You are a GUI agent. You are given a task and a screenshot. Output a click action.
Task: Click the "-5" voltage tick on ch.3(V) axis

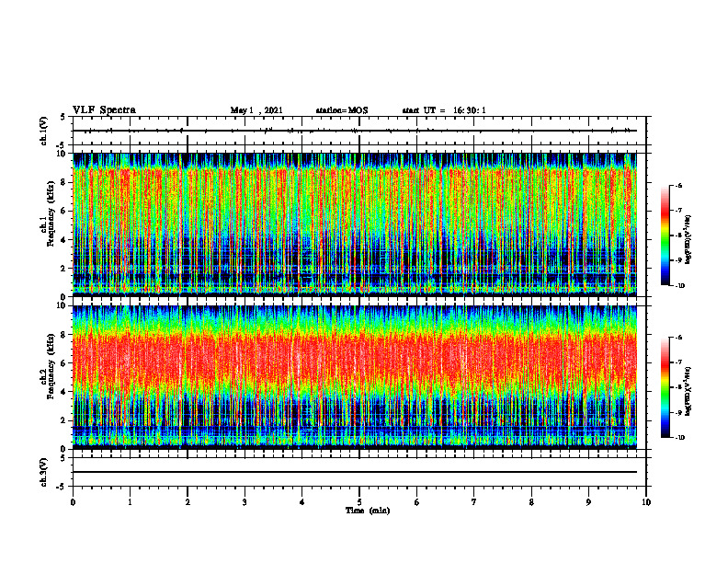click(x=62, y=487)
